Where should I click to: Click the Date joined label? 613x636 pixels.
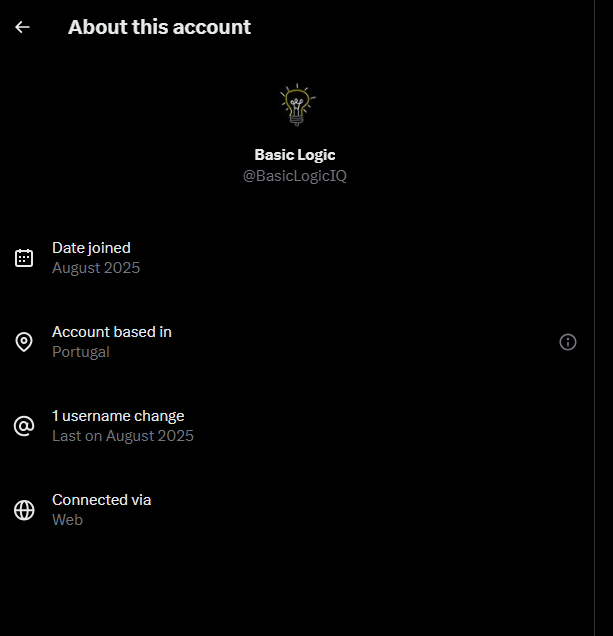(x=91, y=248)
